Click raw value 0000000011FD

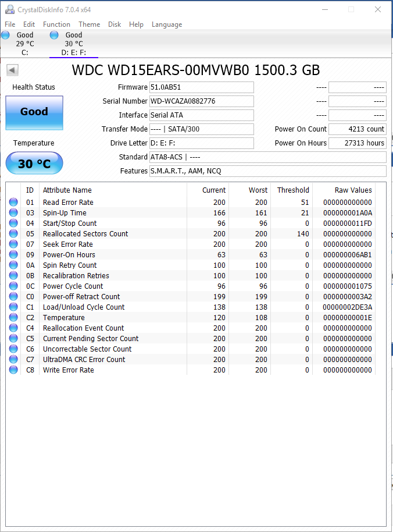(347, 224)
